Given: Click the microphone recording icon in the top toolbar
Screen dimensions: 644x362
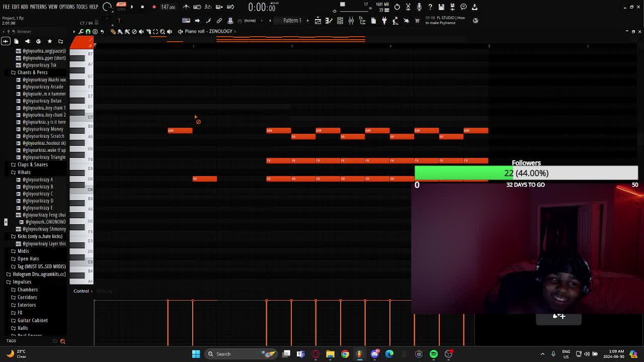Looking at the screenshot, I should [419, 7].
